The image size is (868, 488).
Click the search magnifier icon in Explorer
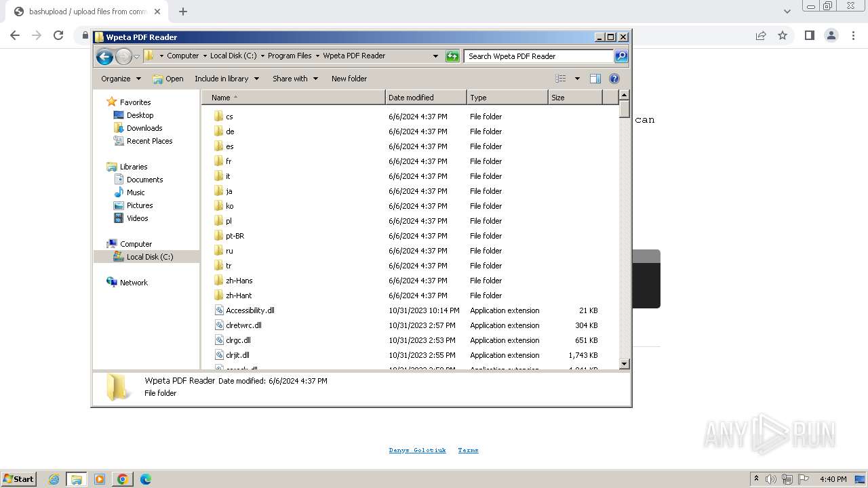point(621,56)
